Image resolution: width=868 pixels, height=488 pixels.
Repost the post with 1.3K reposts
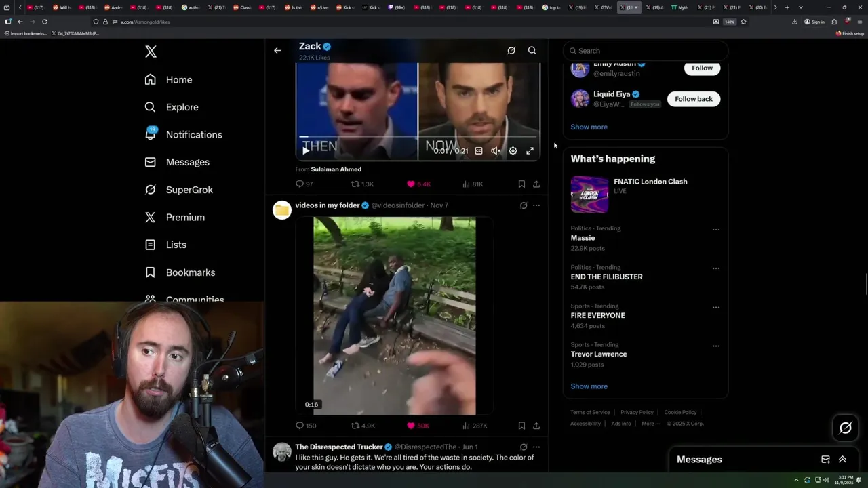pos(362,184)
